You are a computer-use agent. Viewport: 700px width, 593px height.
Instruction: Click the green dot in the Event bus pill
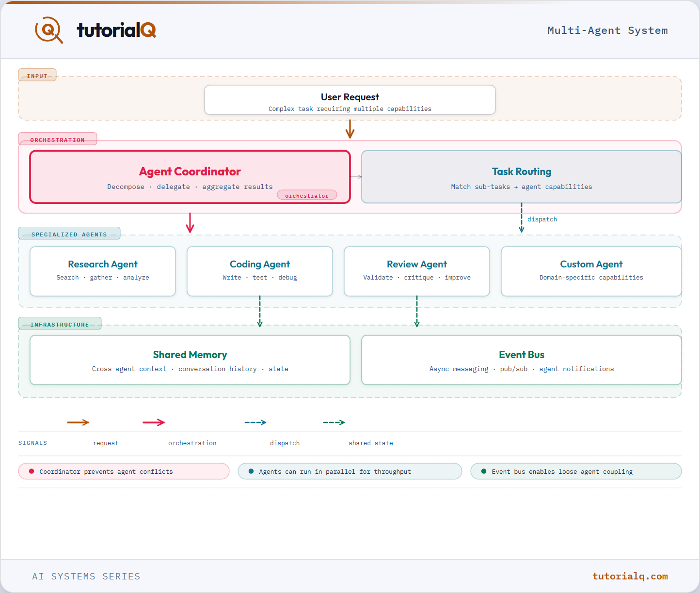[x=484, y=471]
